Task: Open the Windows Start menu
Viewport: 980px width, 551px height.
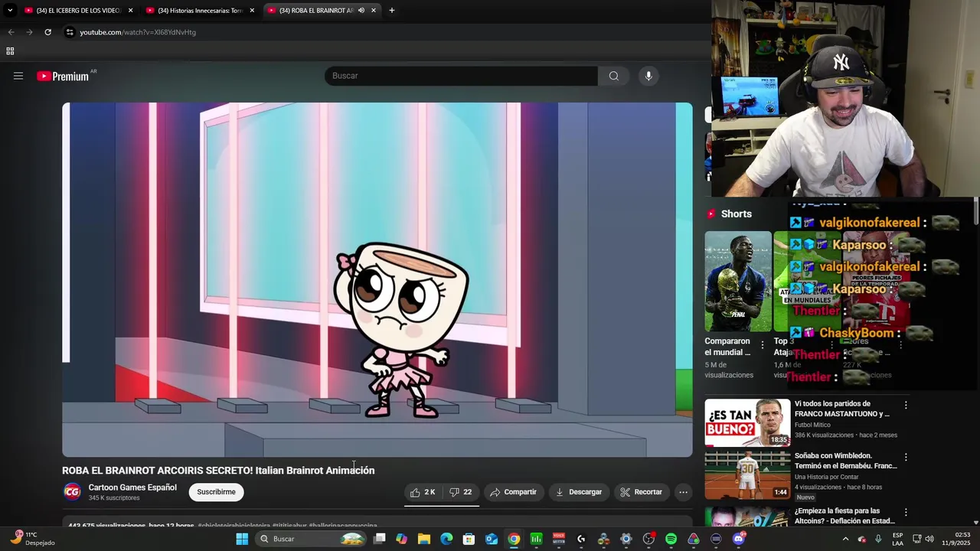Action: [242, 539]
